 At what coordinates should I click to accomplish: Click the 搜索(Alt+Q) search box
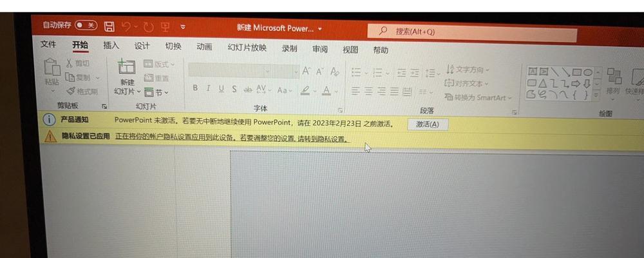pos(472,34)
